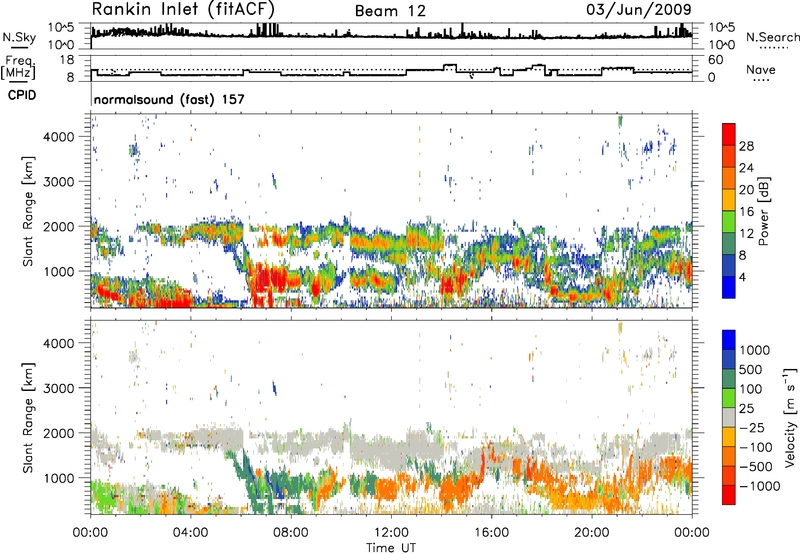Click the '08:00' time axis tick label
The image size is (800, 554).
pyautogui.click(x=291, y=533)
